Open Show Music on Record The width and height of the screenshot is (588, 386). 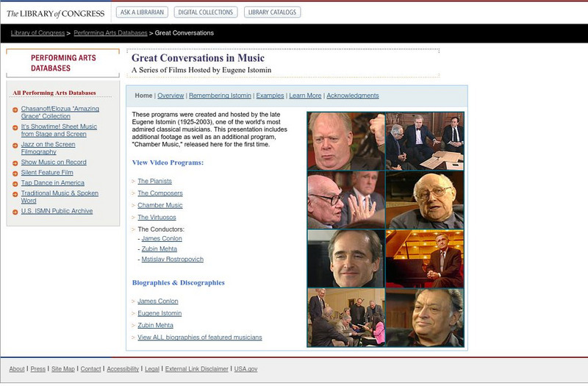pos(54,162)
